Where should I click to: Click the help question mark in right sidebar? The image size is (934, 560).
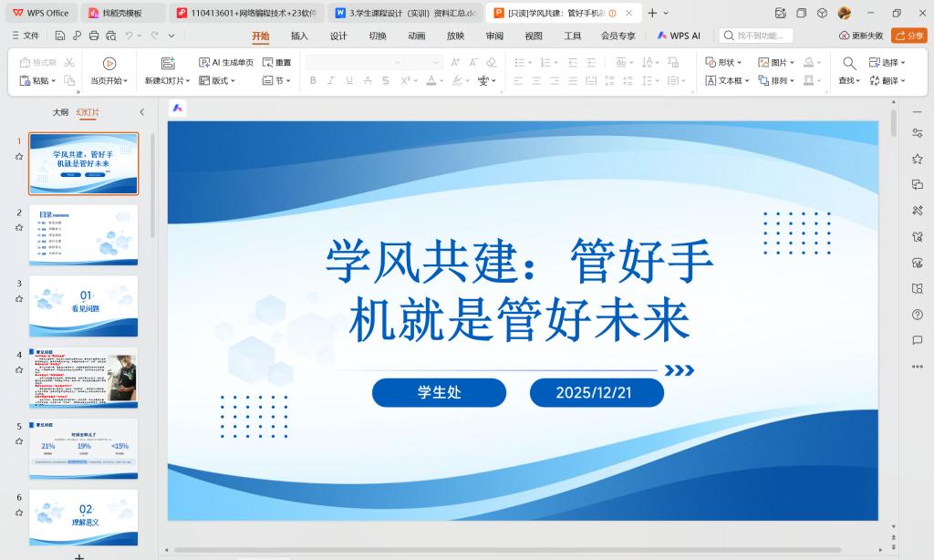[x=918, y=315]
